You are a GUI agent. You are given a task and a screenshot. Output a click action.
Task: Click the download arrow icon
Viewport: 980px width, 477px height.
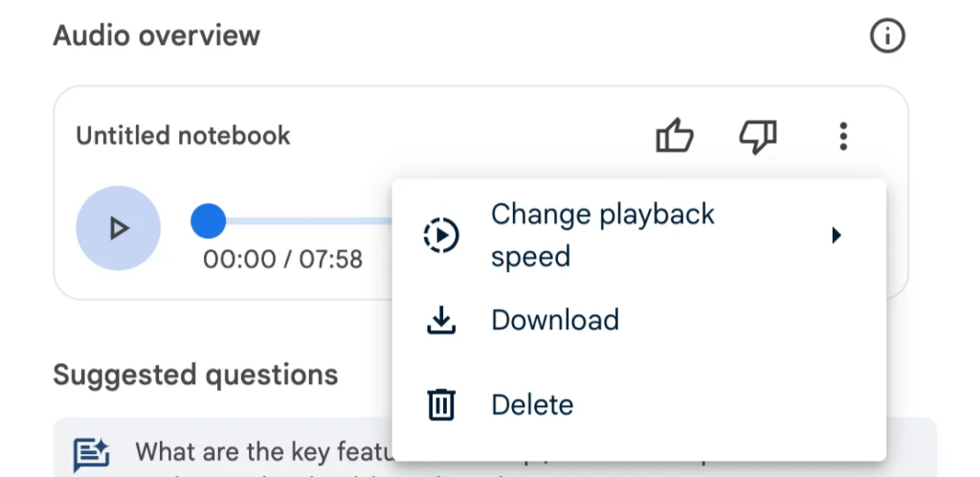coord(441,321)
